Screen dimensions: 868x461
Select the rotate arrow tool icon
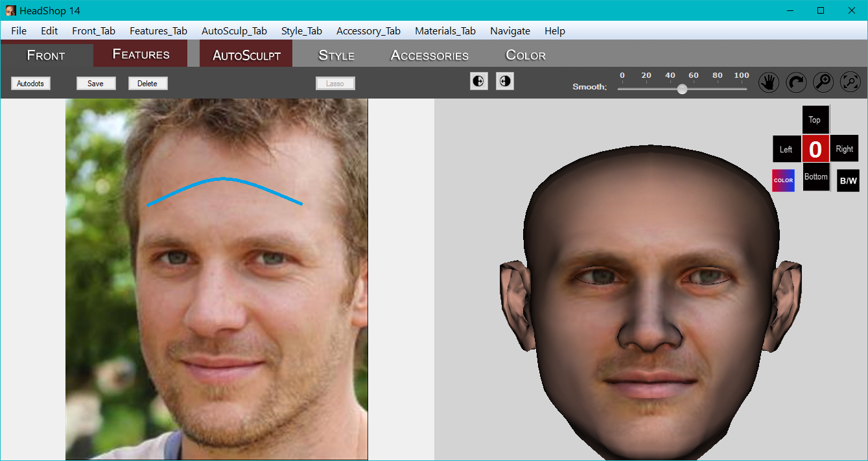(796, 82)
